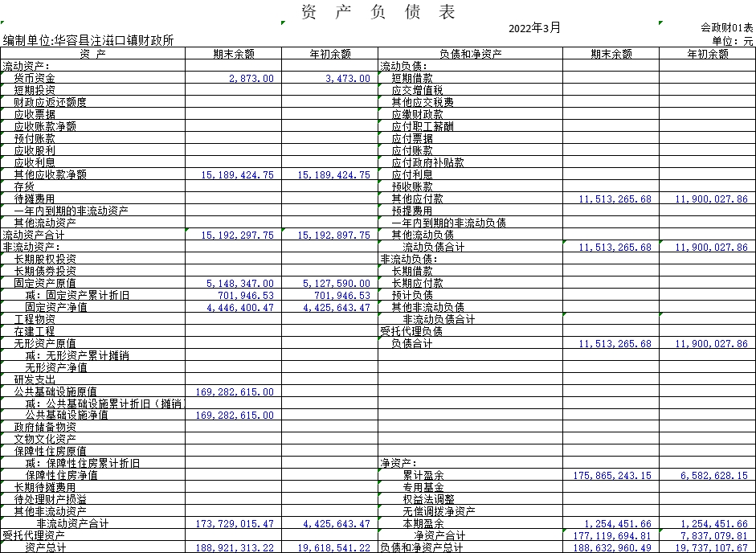756x553 pixels.
Task: Click the 单位：元 label
Action: (x=732, y=41)
